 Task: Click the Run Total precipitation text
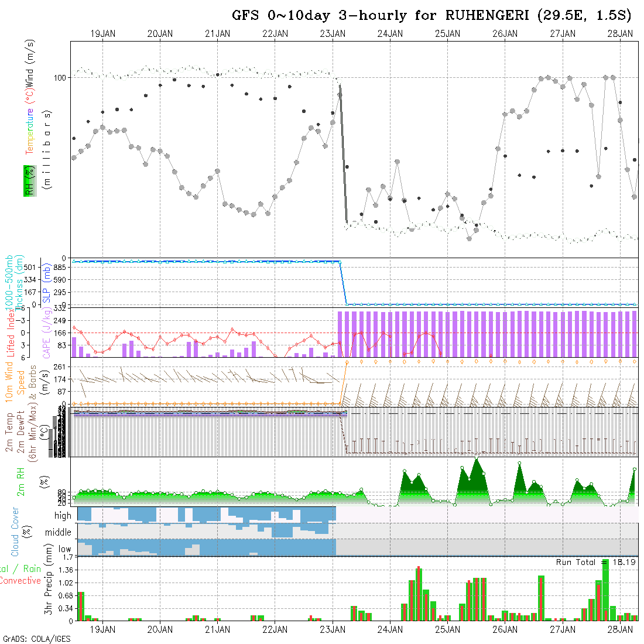pos(596,562)
